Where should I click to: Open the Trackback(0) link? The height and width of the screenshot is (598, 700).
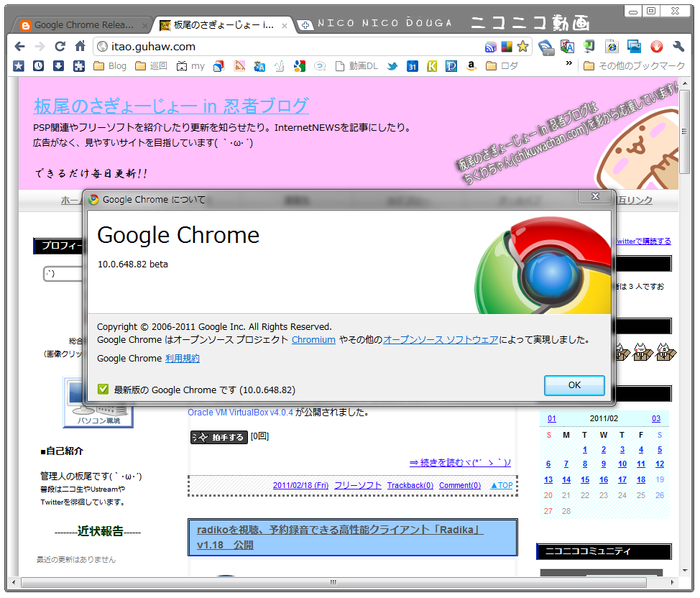(x=410, y=485)
